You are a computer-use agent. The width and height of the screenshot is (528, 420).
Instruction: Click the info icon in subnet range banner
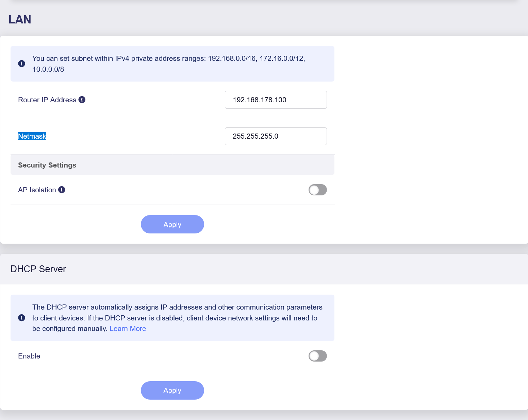coord(21,64)
